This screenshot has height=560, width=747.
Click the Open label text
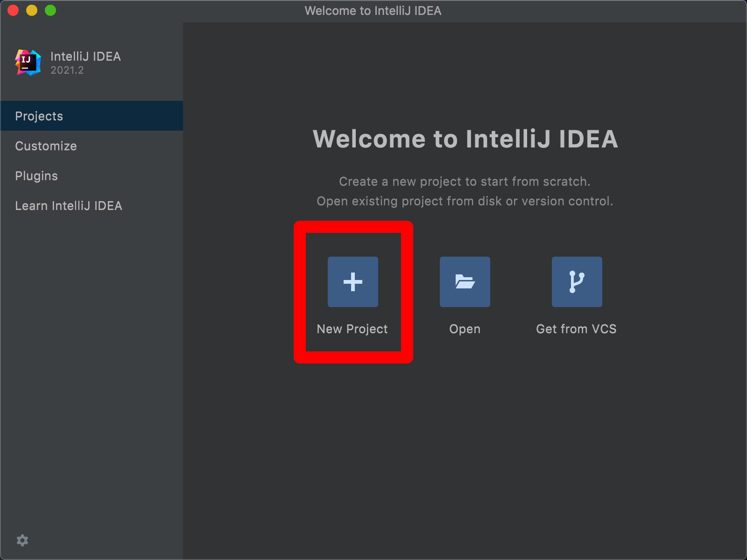(x=465, y=329)
